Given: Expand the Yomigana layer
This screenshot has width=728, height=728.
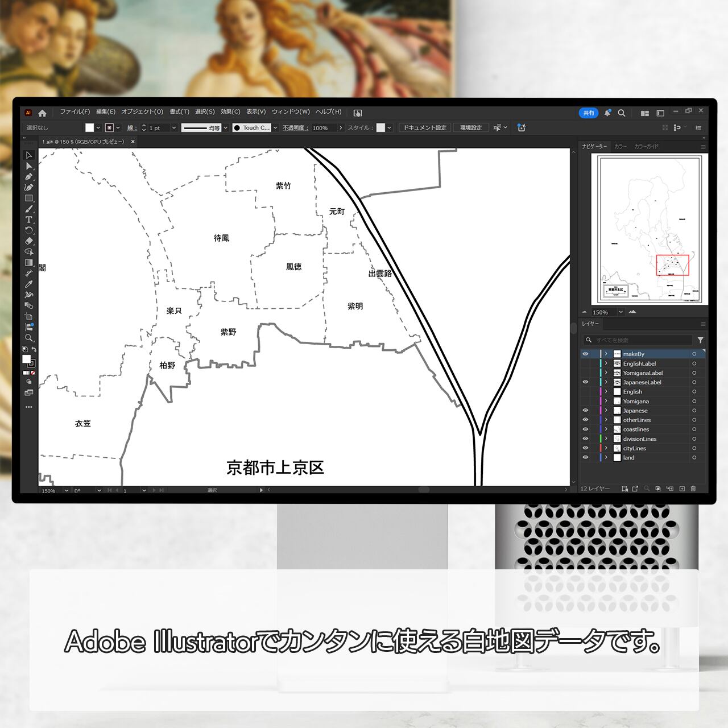Looking at the screenshot, I should tap(606, 401).
